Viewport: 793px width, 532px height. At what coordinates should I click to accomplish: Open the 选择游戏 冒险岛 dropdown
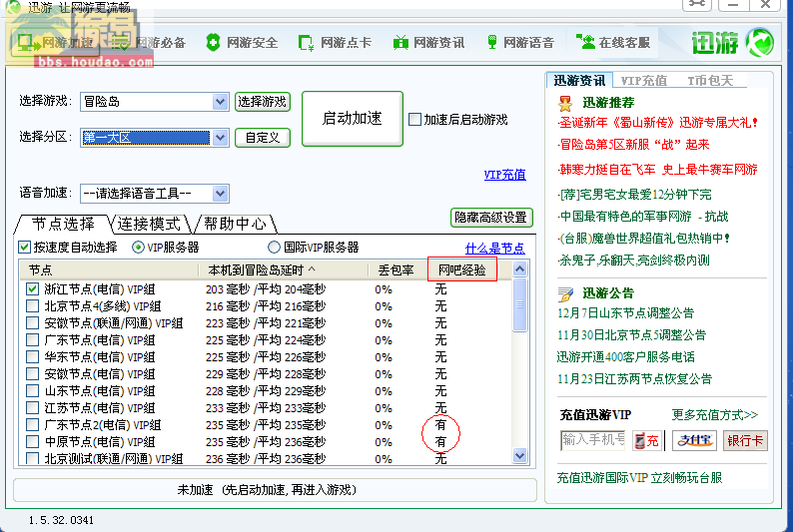click(220, 102)
